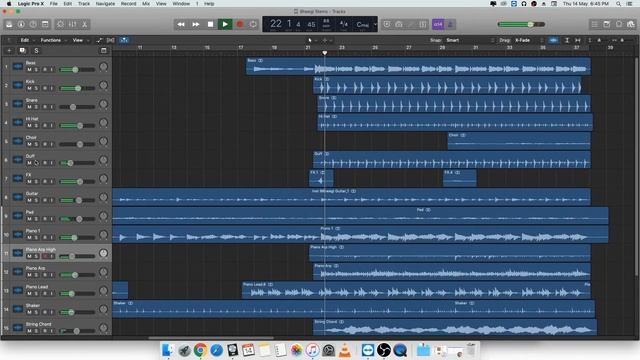This screenshot has width=640, height=360.
Task: Enable input monitoring on Hi Hat track
Action: (x=51, y=126)
